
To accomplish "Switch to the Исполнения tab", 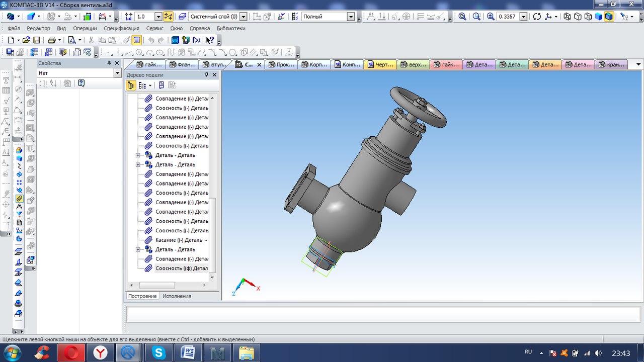I will coord(177,296).
